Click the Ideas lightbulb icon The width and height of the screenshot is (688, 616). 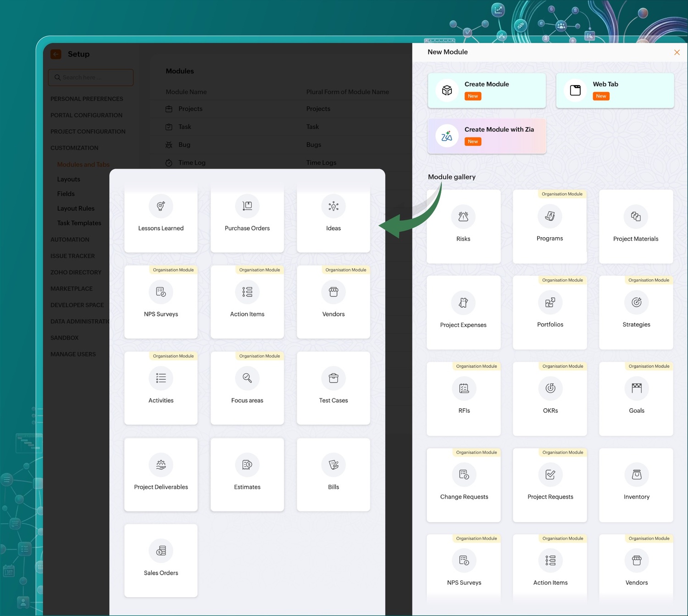click(x=333, y=206)
